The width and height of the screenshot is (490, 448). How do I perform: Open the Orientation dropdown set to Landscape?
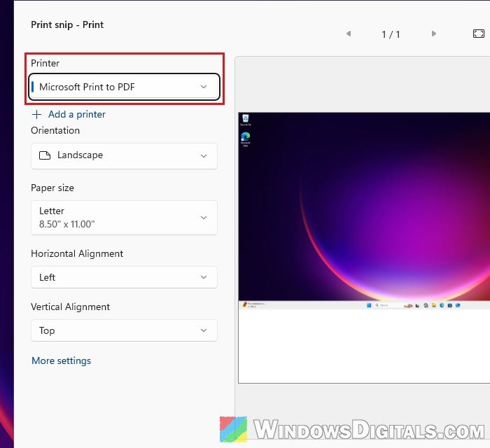point(124,156)
